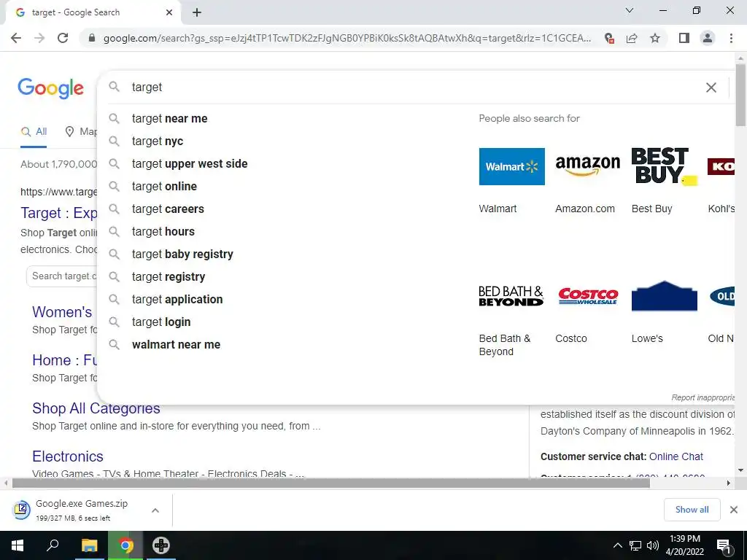Reload the page with the refresh icon
This screenshot has width=747, height=560.
pos(63,38)
